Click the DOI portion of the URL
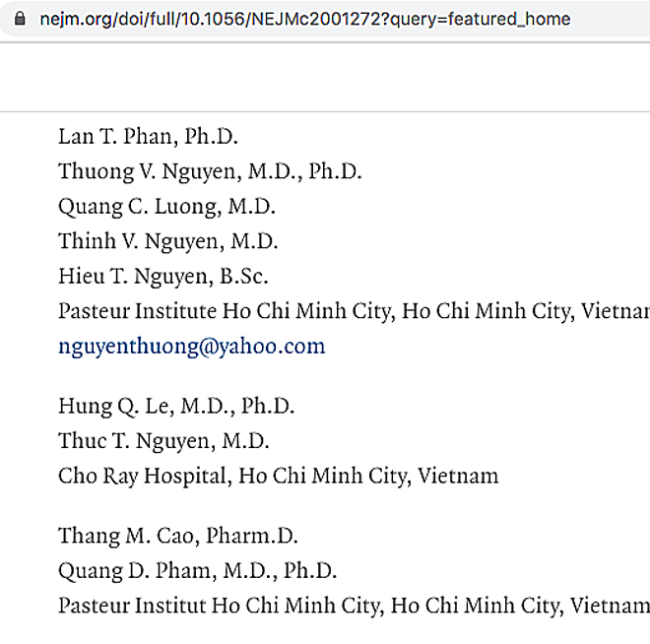Image resolution: width=650 pixels, height=644 pixels. (x=286, y=19)
